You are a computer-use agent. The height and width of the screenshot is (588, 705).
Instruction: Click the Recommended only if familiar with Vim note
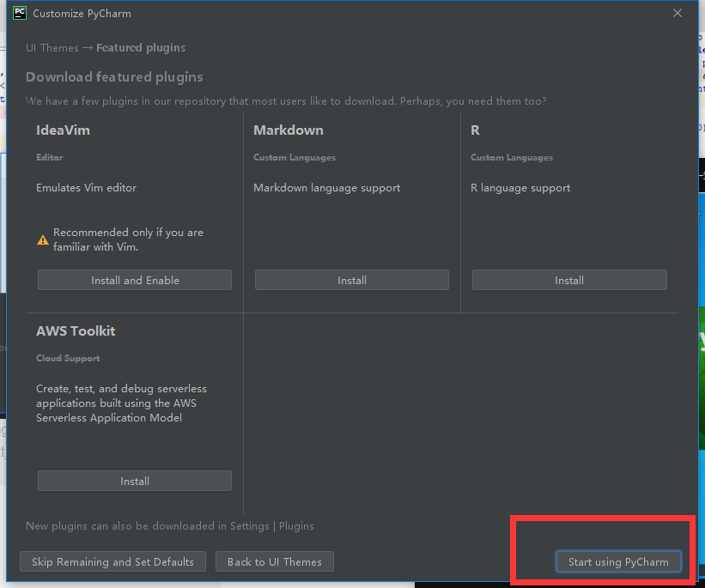pyautogui.click(x=128, y=239)
